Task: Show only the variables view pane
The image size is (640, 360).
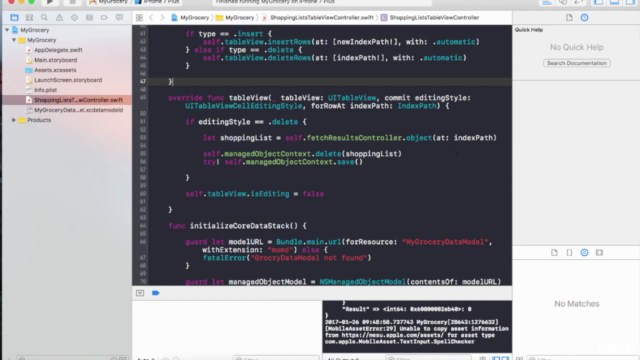Action: 496,358
